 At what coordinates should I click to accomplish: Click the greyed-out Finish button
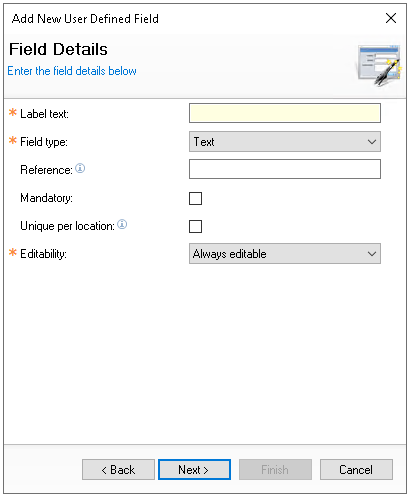pyautogui.click(x=275, y=470)
